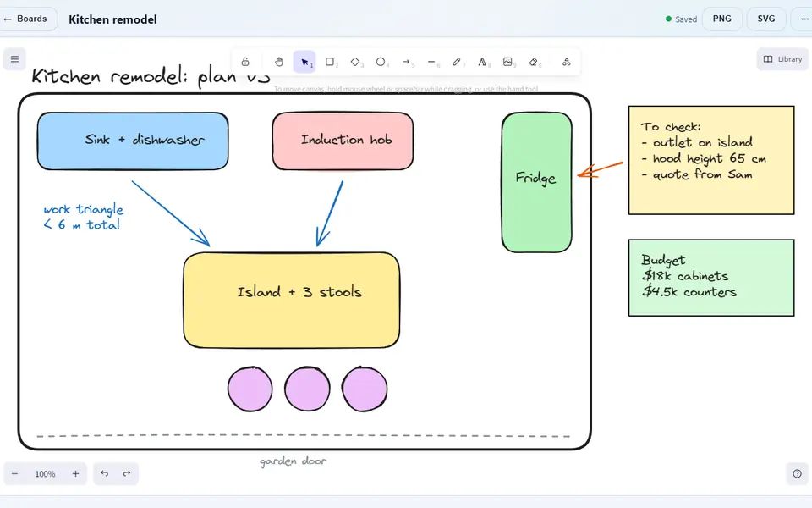Select the blue Sink + dishwasher box
Image resolution: width=812 pixels, height=508 pixels.
133,141
